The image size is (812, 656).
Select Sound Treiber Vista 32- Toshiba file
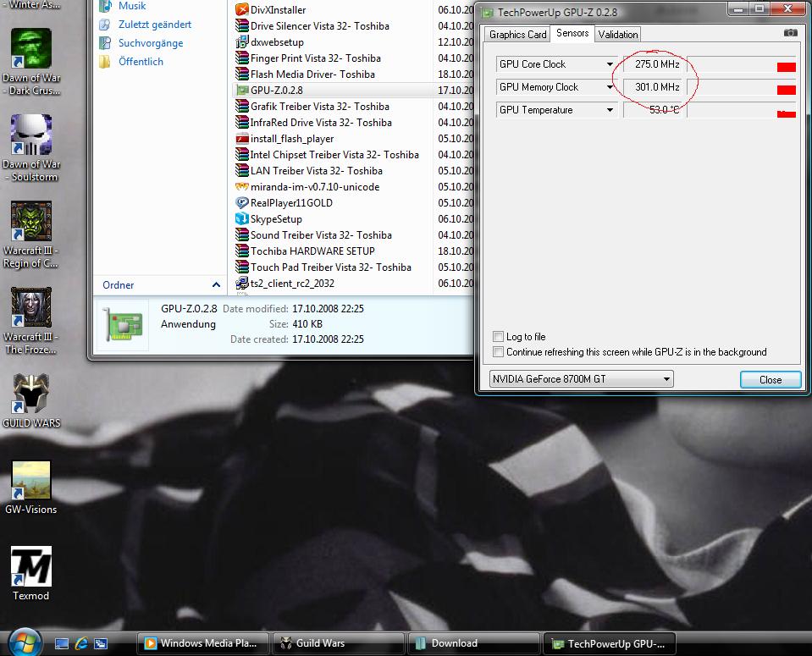click(321, 234)
